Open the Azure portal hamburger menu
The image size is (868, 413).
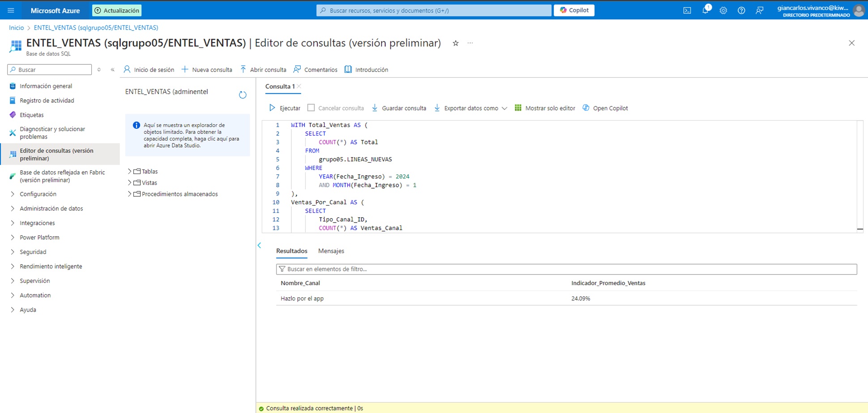tap(11, 10)
